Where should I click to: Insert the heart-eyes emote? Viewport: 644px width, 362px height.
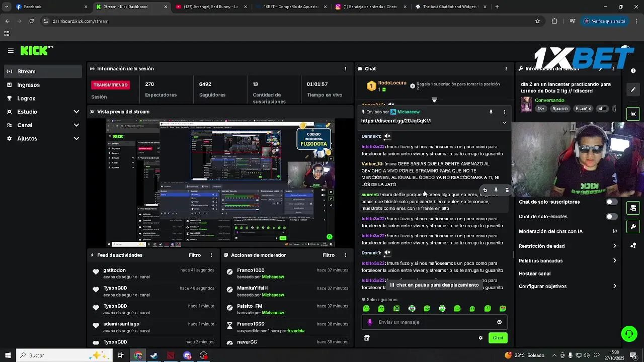[x=503, y=309]
